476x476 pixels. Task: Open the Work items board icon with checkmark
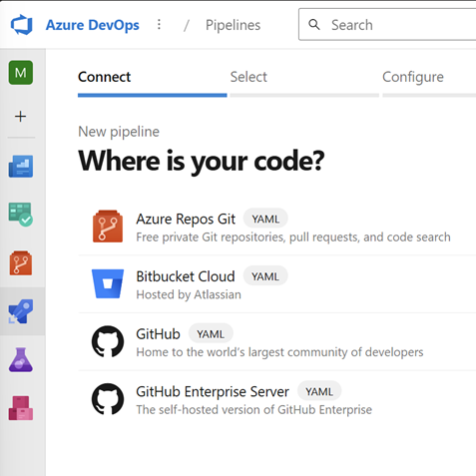coord(21,215)
